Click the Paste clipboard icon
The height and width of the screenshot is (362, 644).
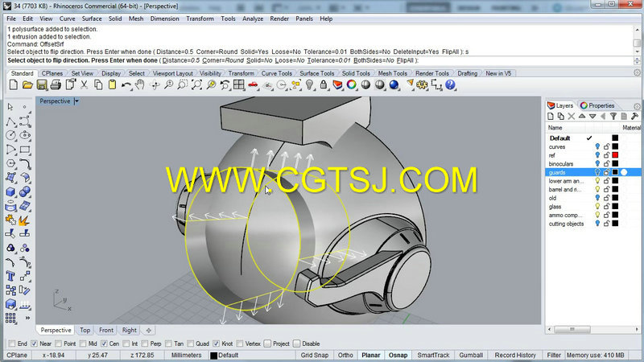[x=112, y=85]
